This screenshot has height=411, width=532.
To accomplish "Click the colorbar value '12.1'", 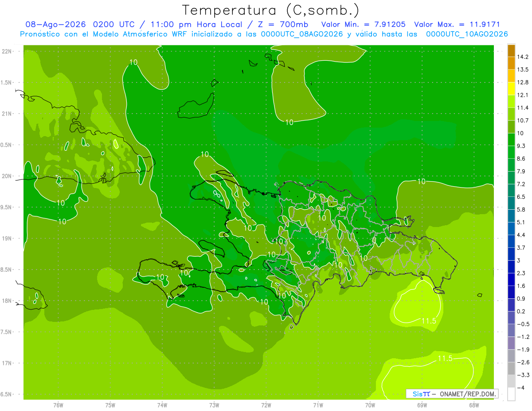I will click(x=523, y=95).
